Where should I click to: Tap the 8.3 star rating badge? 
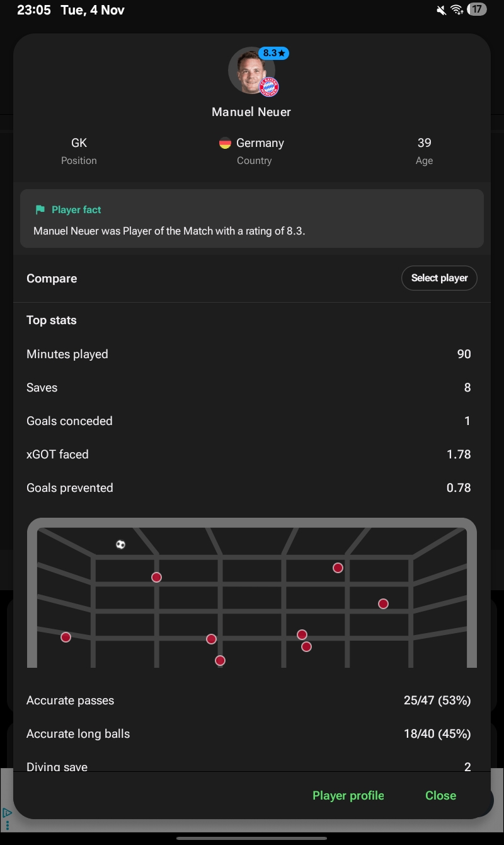tap(273, 54)
